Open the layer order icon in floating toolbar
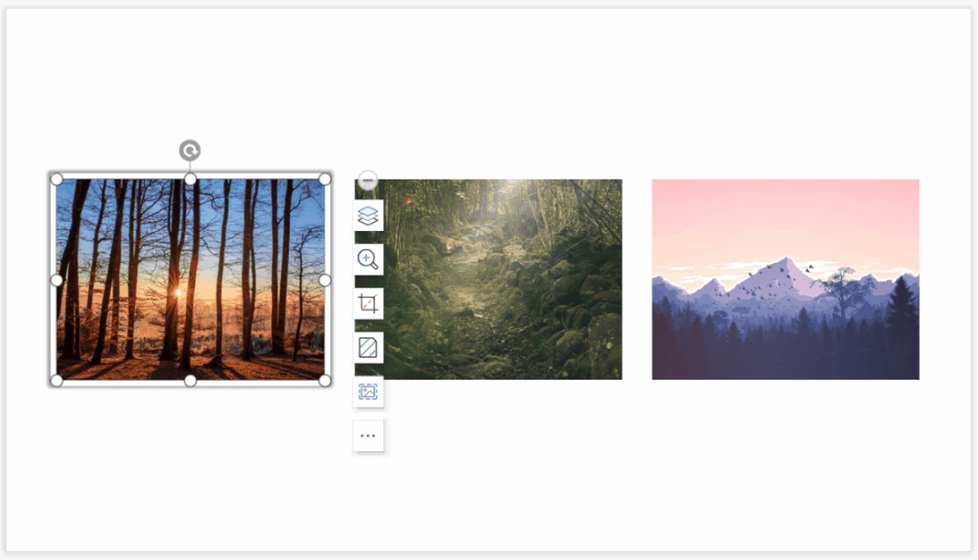Screen dimensions: 978x560 click(368, 216)
